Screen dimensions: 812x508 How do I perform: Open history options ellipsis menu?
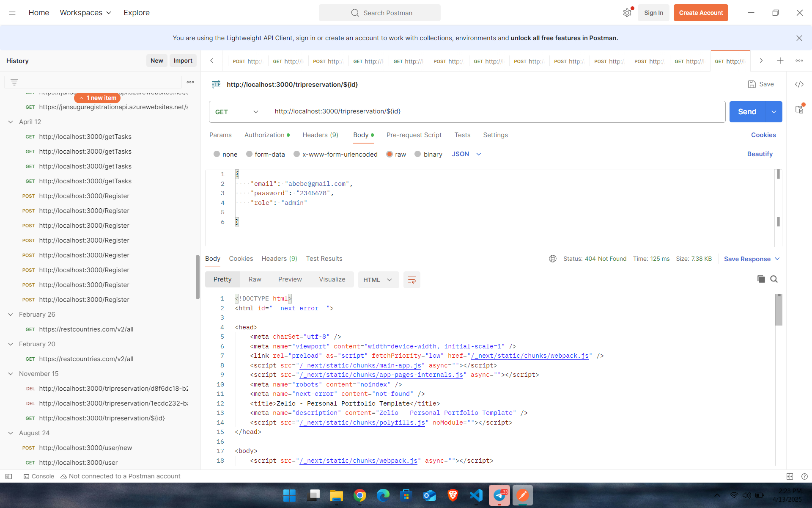(190, 82)
